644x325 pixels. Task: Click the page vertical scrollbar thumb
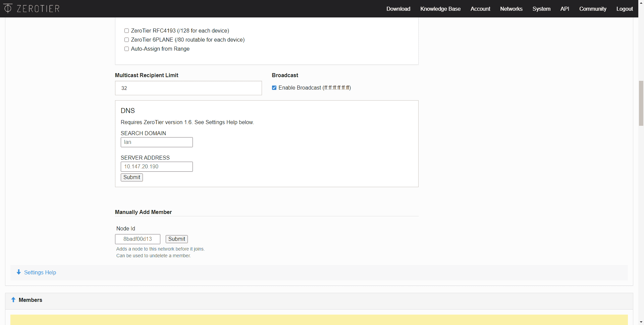pyautogui.click(x=641, y=103)
